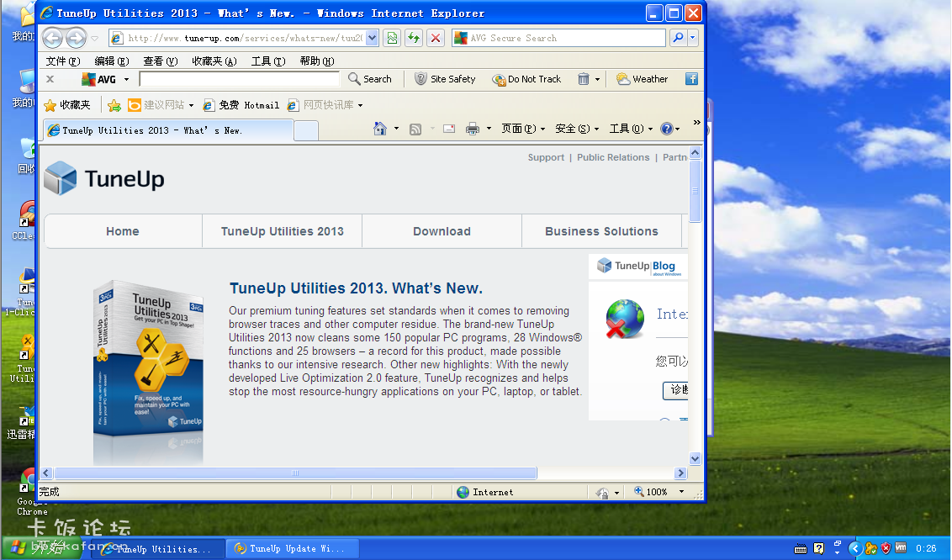
Task: Open the Weather toolbar item
Action: coord(642,80)
